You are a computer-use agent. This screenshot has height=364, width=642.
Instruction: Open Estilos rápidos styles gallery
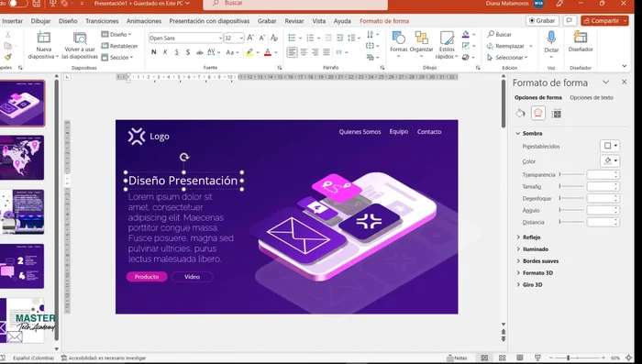(447, 45)
